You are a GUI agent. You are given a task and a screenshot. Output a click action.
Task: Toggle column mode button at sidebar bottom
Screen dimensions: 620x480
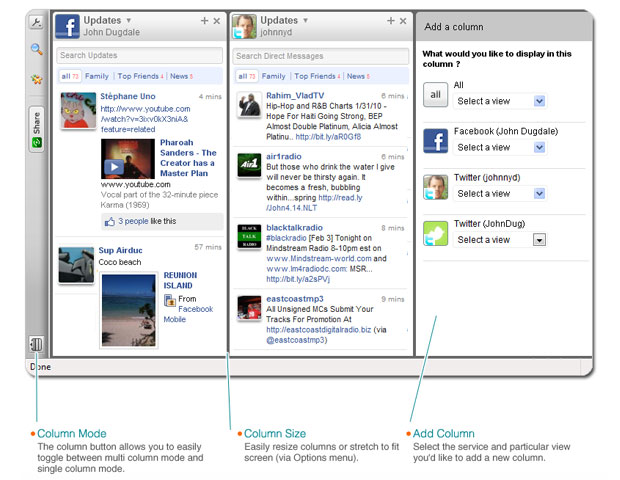(x=36, y=344)
